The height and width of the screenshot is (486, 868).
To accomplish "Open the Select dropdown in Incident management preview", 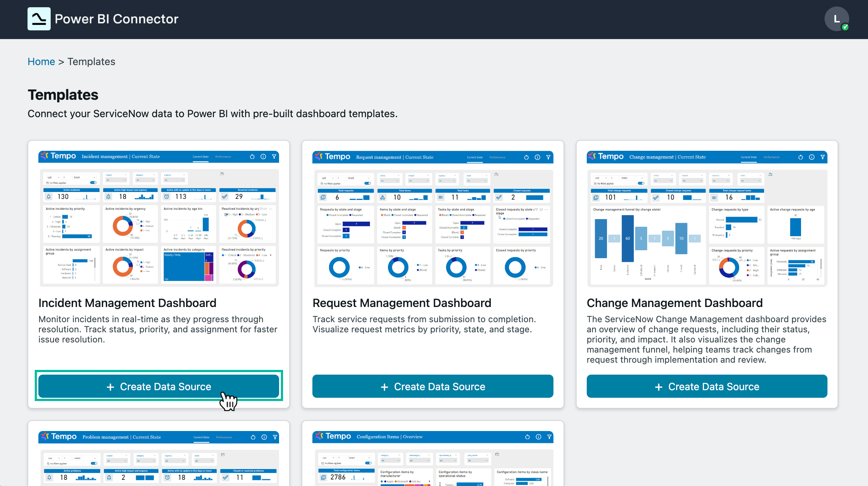I will click(x=85, y=178).
